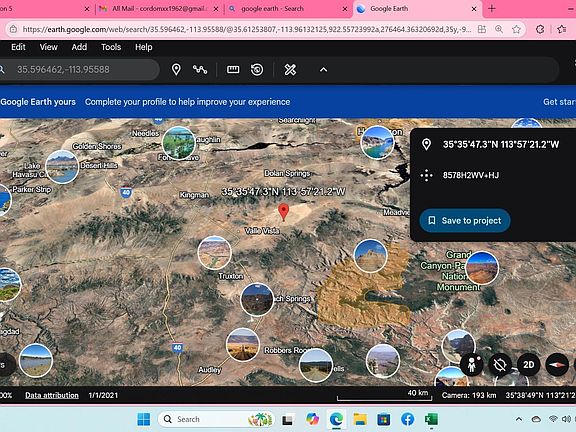
Task: Close the Google Earth tab
Action: [x=474, y=9]
